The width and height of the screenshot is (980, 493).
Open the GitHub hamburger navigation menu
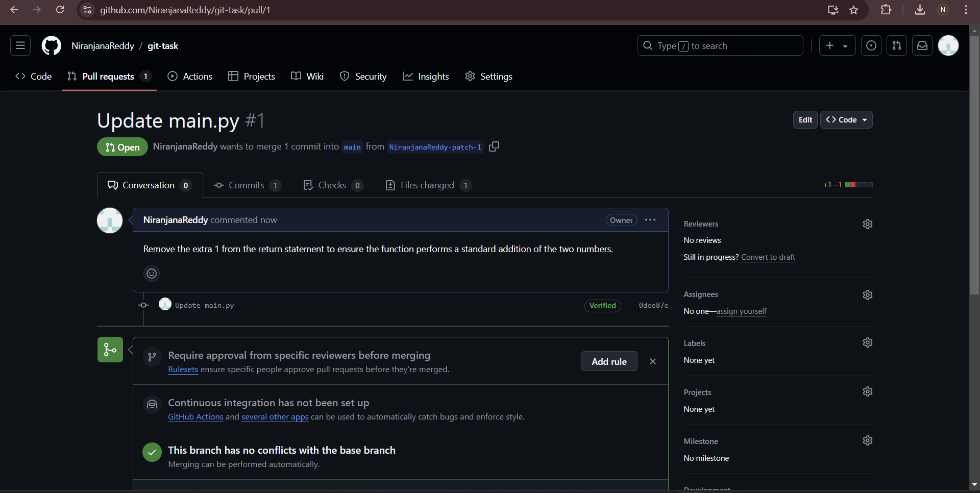tap(20, 45)
